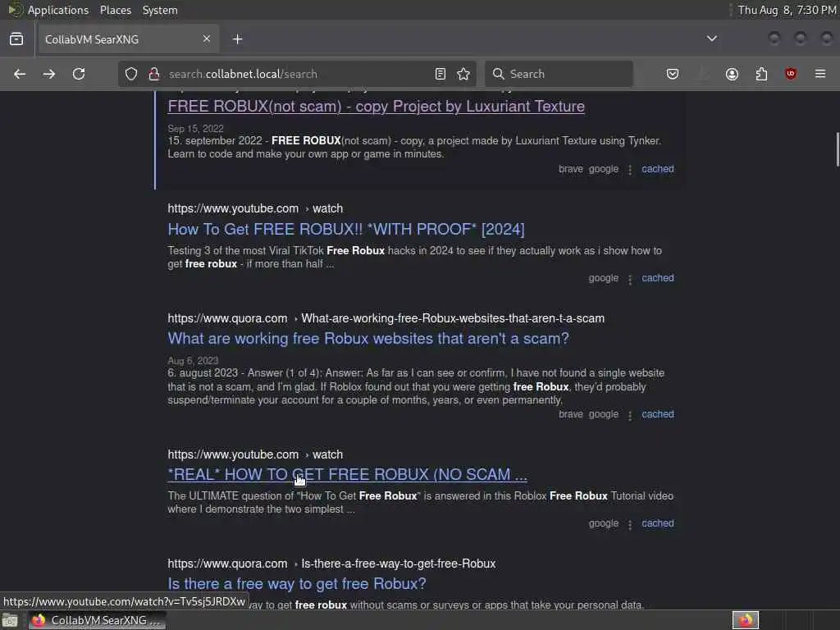Click the Aug 6, 2023 date text
This screenshot has width=840, height=630.
[193, 361]
